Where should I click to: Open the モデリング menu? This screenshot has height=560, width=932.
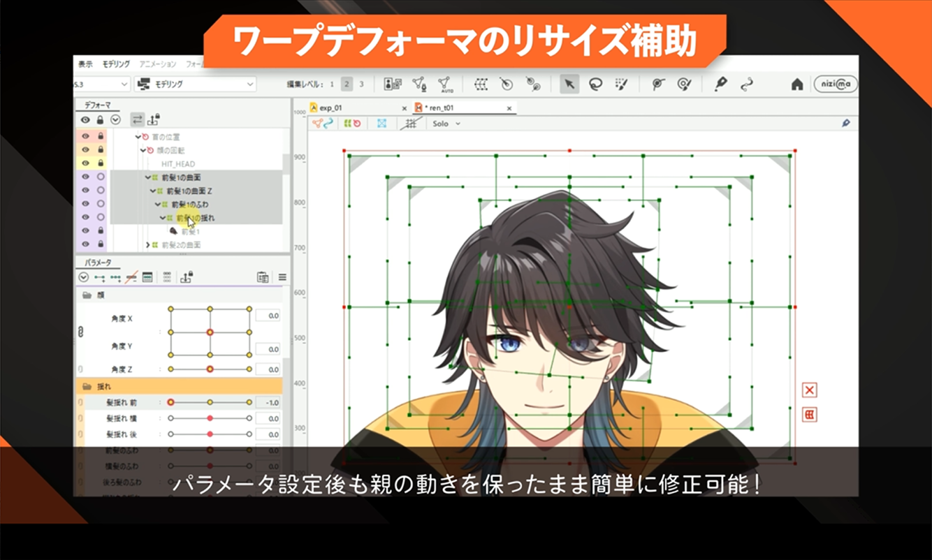click(x=115, y=64)
